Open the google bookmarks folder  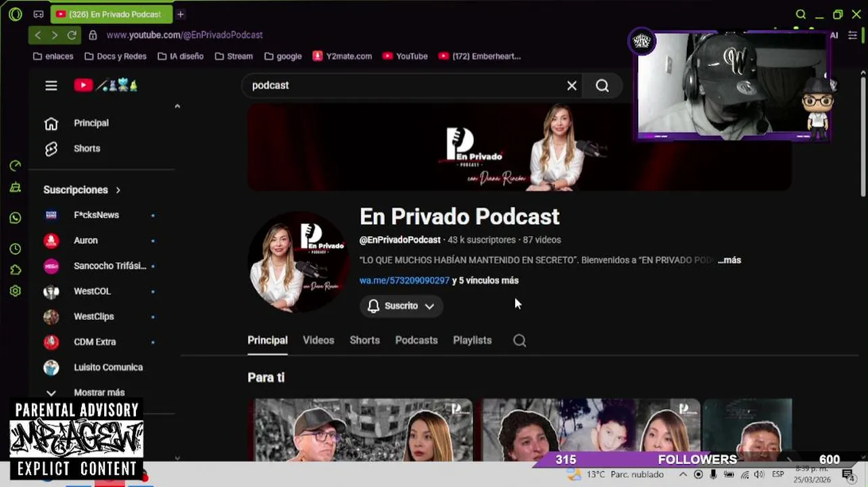(283, 56)
